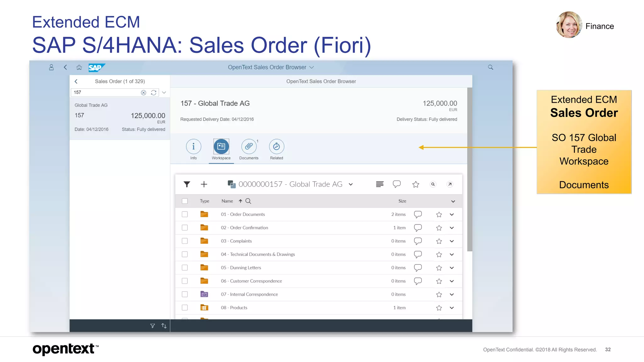Refresh the sales order list
Screen dimensions: 644x362
(153, 92)
